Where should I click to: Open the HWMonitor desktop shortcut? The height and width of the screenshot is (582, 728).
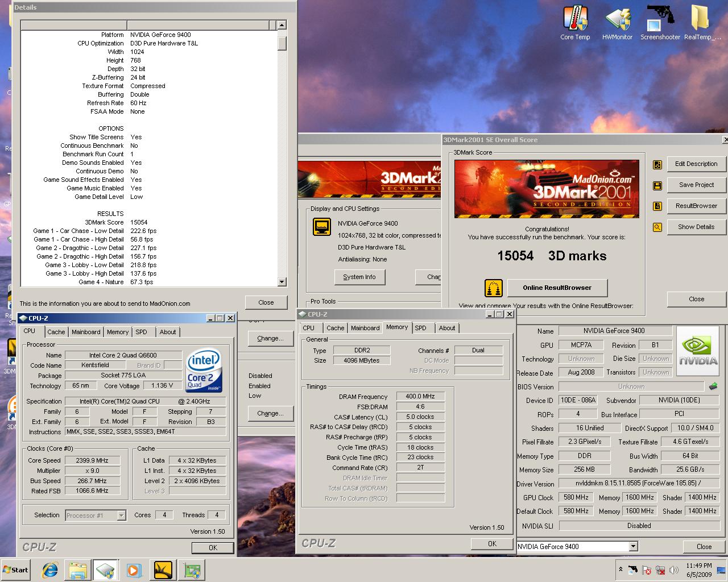[x=618, y=23]
